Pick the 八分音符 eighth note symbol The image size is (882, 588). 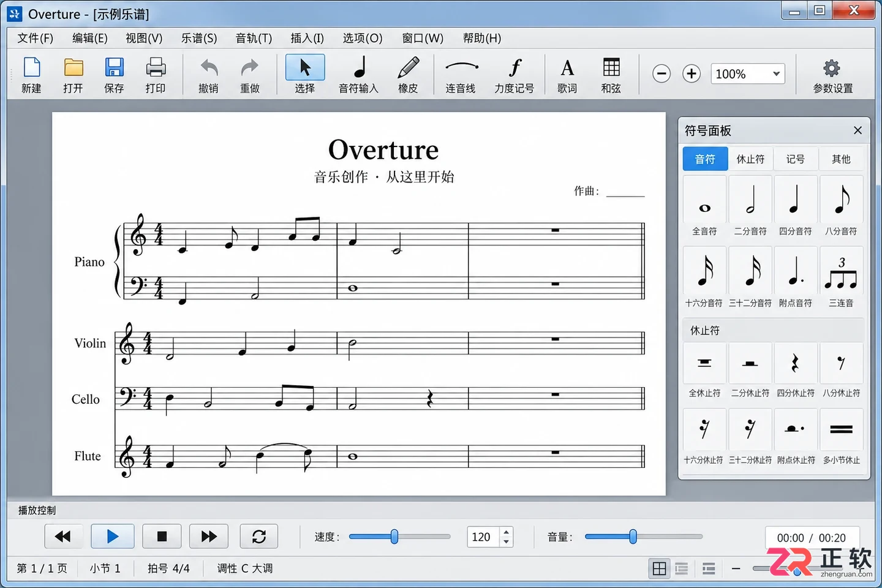pyautogui.click(x=842, y=208)
